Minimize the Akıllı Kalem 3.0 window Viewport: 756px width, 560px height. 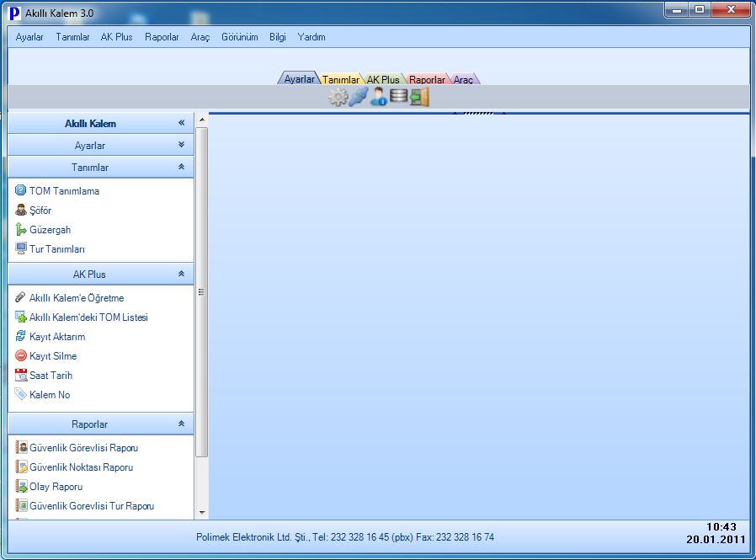(677, 9)
